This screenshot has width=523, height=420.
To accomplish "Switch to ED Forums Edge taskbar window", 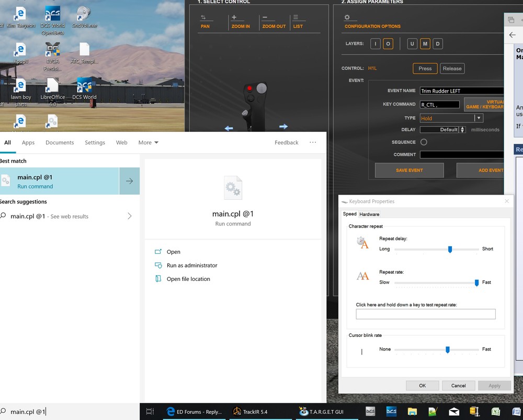I will [194, 412].
